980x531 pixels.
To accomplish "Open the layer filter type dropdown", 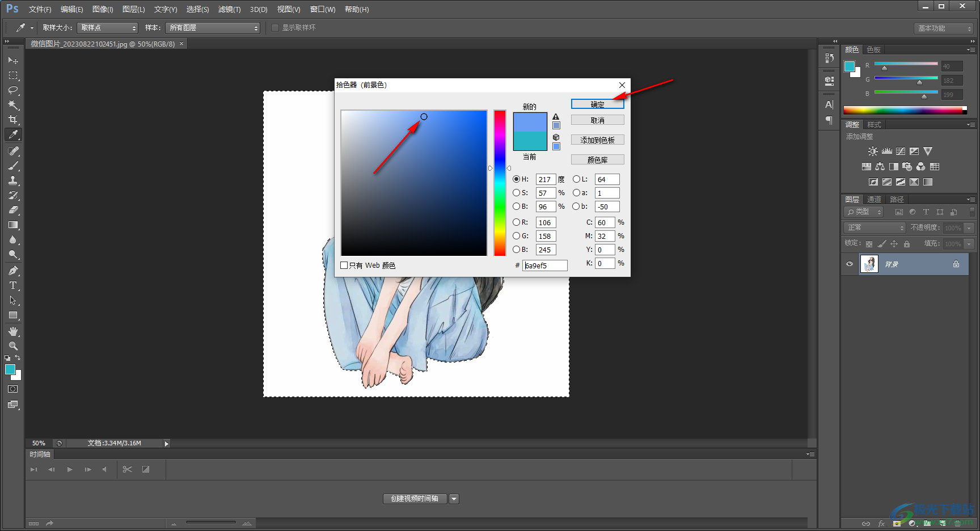I will [864, 212].
